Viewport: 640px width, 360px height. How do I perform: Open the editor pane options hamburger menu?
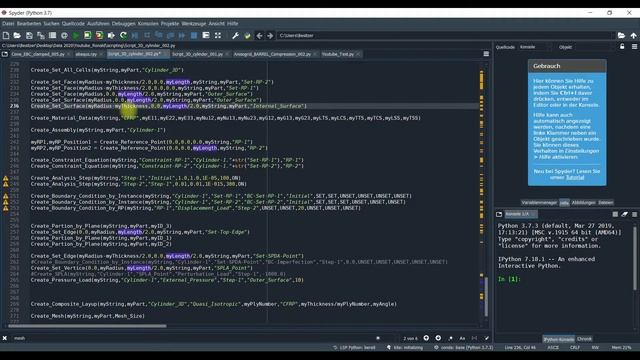[x=486, y=54]
